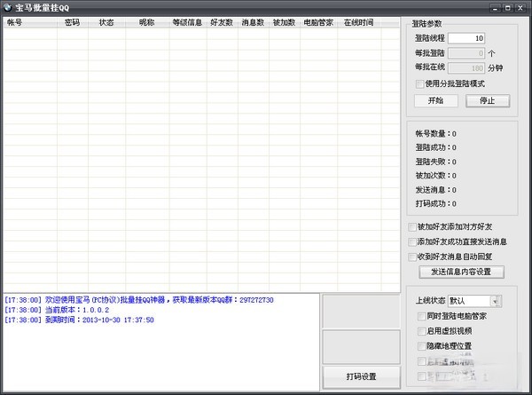Viewport: 532px width, 395px height.
Task: Click the 每批登陆 count field
Action: click(466, 53)
